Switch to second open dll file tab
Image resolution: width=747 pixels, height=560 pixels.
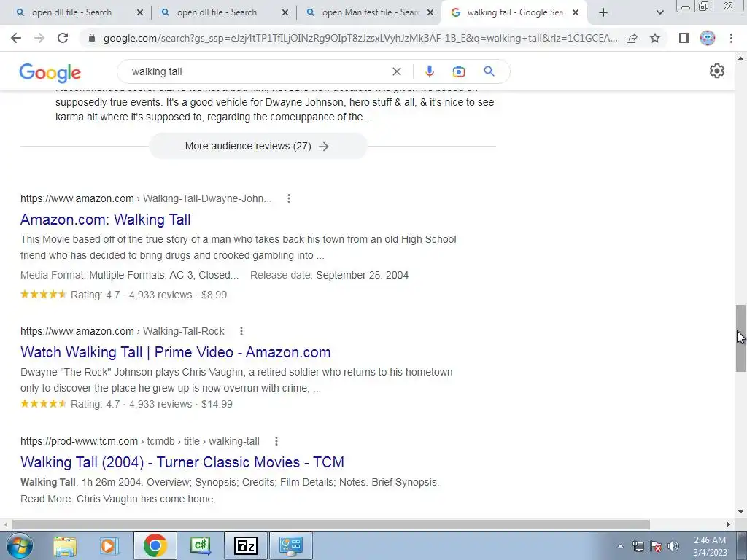(217, 12)
